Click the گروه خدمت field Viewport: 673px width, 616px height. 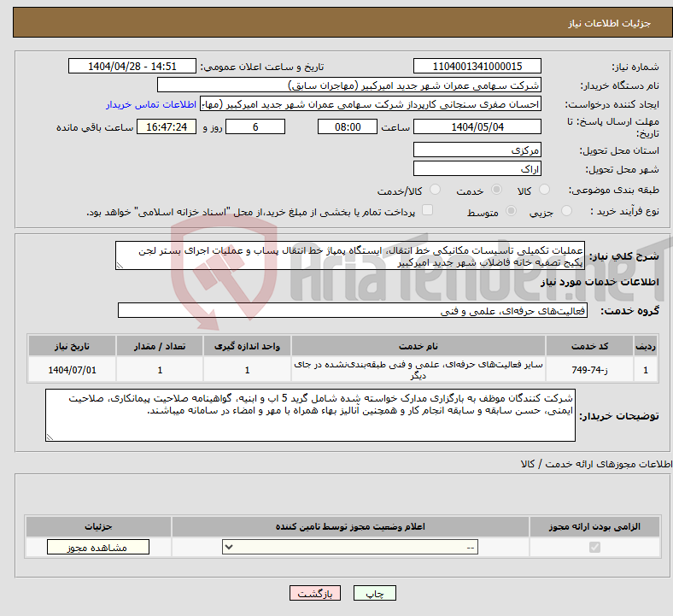pyautogui.click(x=353, y=311)
